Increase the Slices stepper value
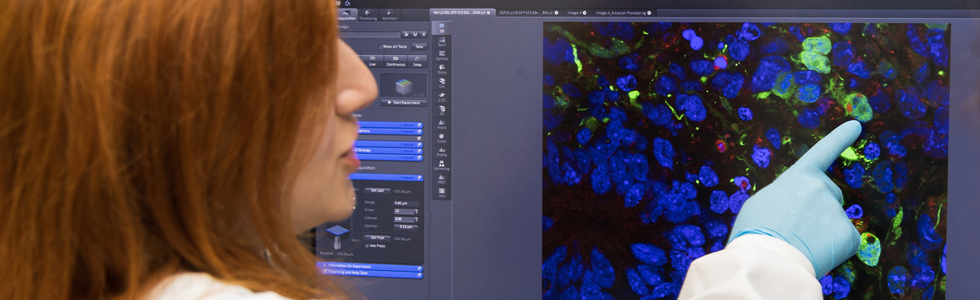The image size is (980, 300). pos(416,209)
